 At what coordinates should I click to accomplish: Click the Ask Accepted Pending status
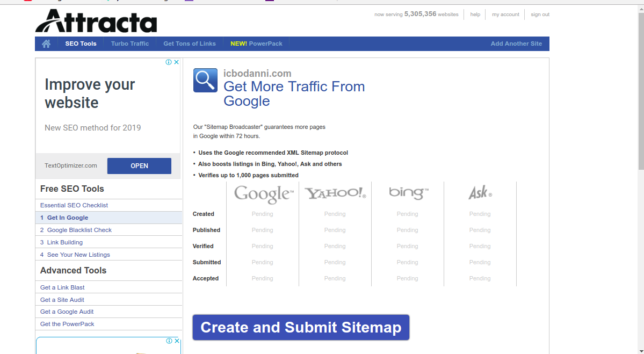(480, 278)
